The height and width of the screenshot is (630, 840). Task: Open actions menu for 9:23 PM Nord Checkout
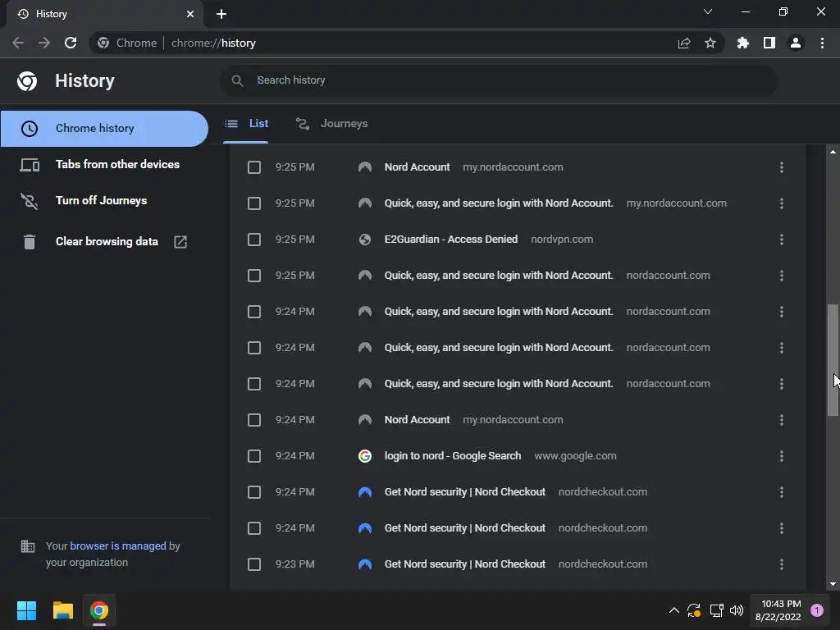tap(782, 564)
